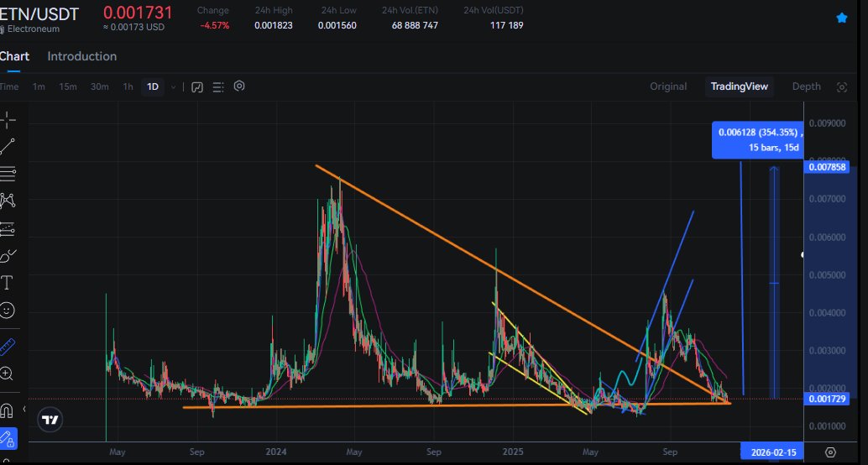Set the interval to 30m
Image resolution: width=868 pixels, height=465 pixels.
100,87
